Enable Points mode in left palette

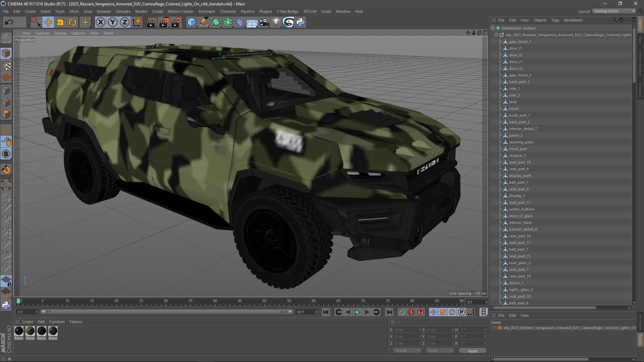coord(6,90)
